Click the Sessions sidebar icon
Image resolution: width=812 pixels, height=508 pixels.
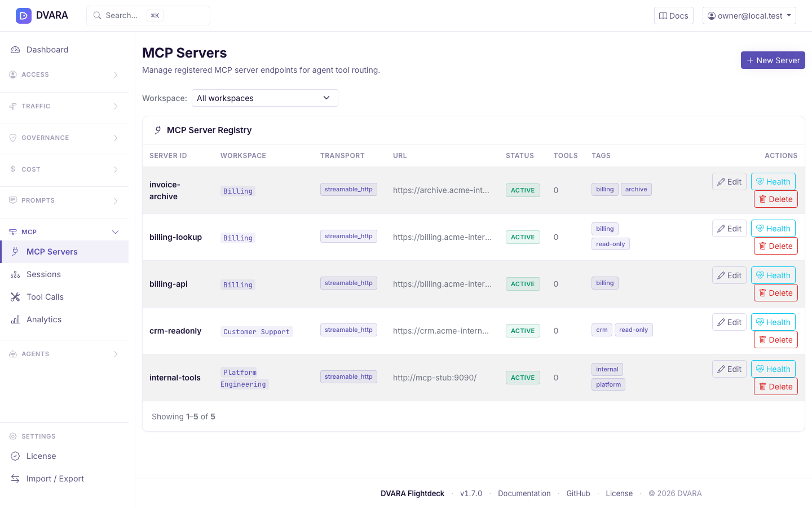(15, 274)
